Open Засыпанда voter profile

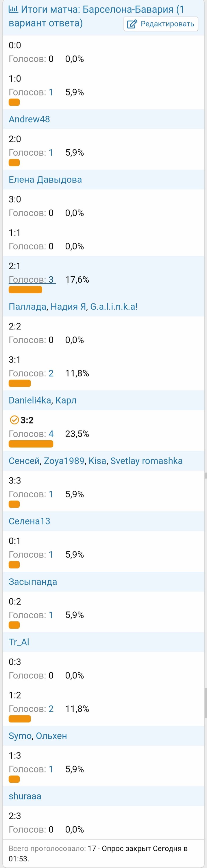pyautogui.click(x=33, y=582)
